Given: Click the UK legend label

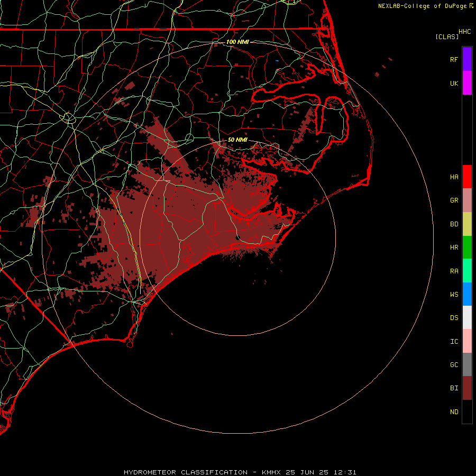Looking at the screenshot, I should coord(454,84).
